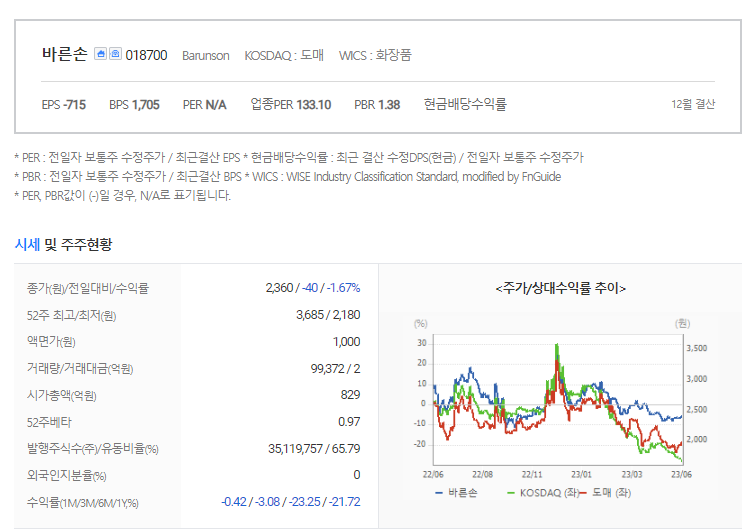Click the 시가총액(억원) row label
This screenshot has width=744, height=532.
(62, 395)
